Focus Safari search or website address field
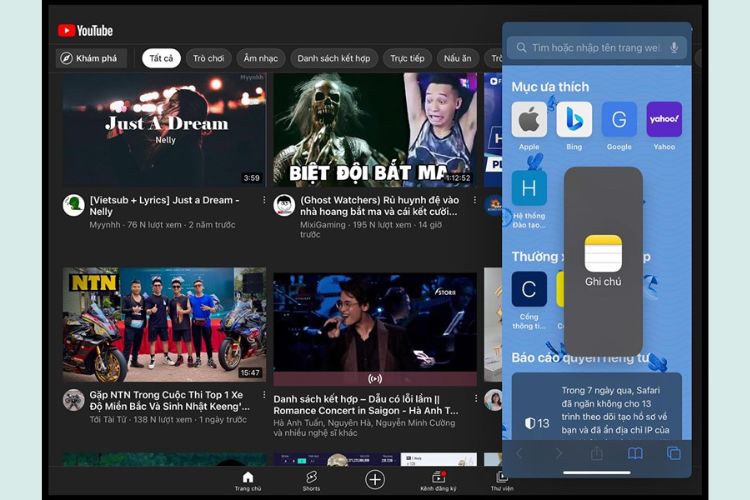The height and width of the screenshot is (500, 750). pos(596,48)
